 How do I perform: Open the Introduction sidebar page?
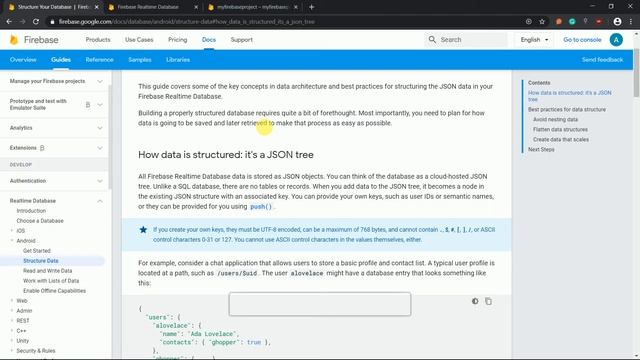[x=31, y=211]
